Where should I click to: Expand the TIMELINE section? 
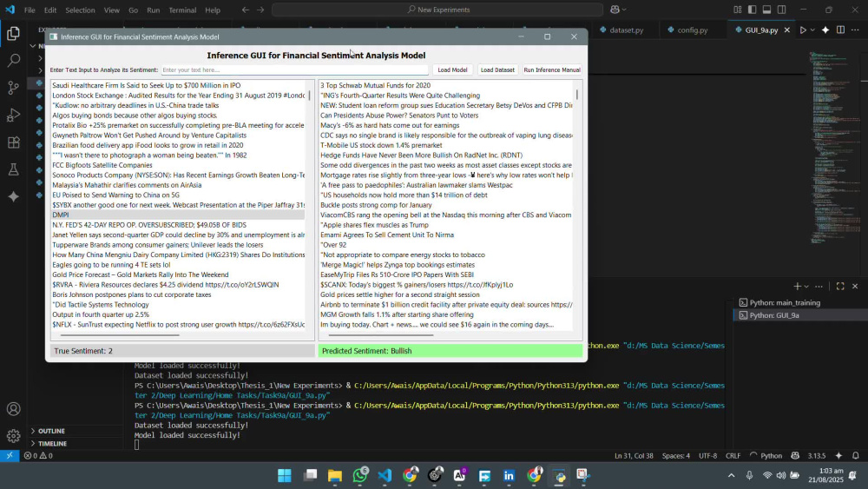click(52, 444)
